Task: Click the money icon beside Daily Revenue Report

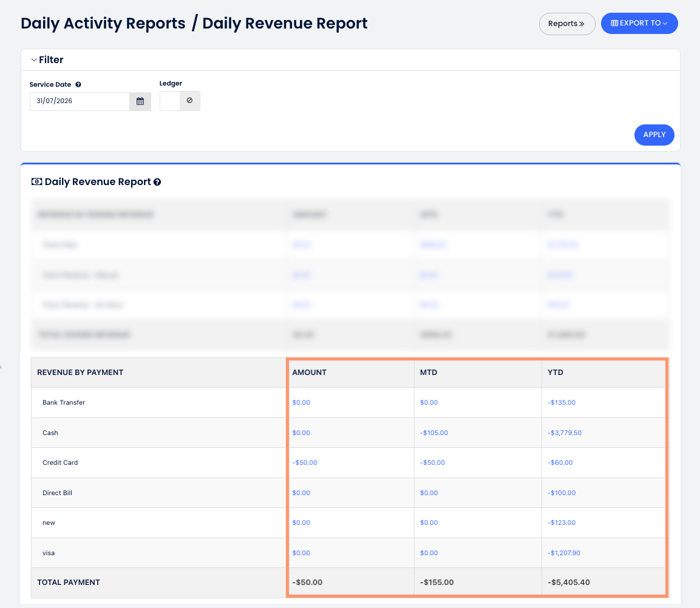Action: click(x=36, y=181)
